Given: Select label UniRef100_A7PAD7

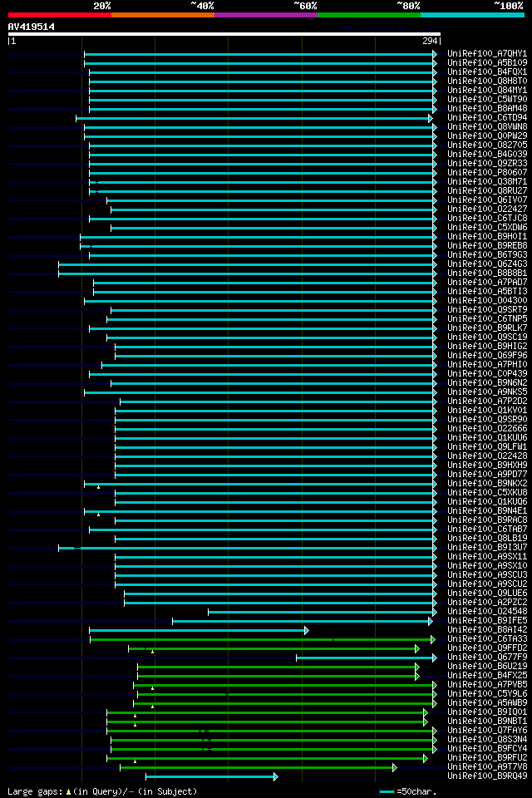Looking at the screenshot, I should pyautogui.click(x=487, y=283).
